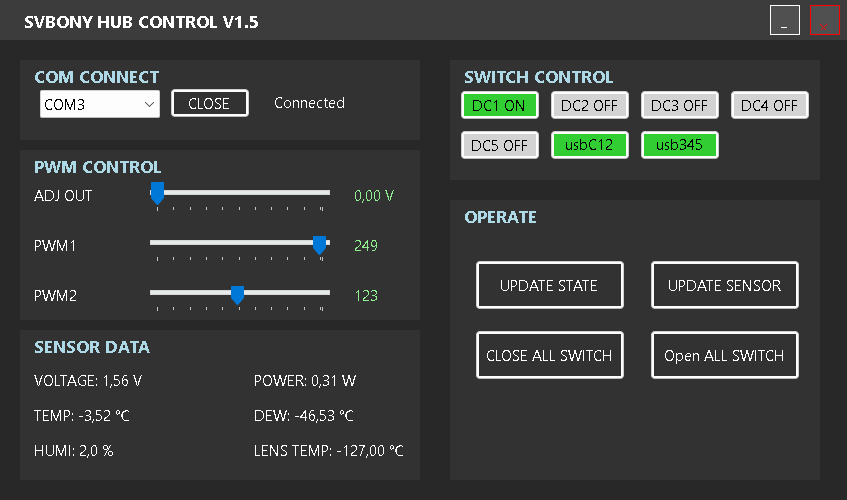This screenshot has height=500, width=847.
Task: Click the PWM2 value 123
Action: tap(366, 296)
